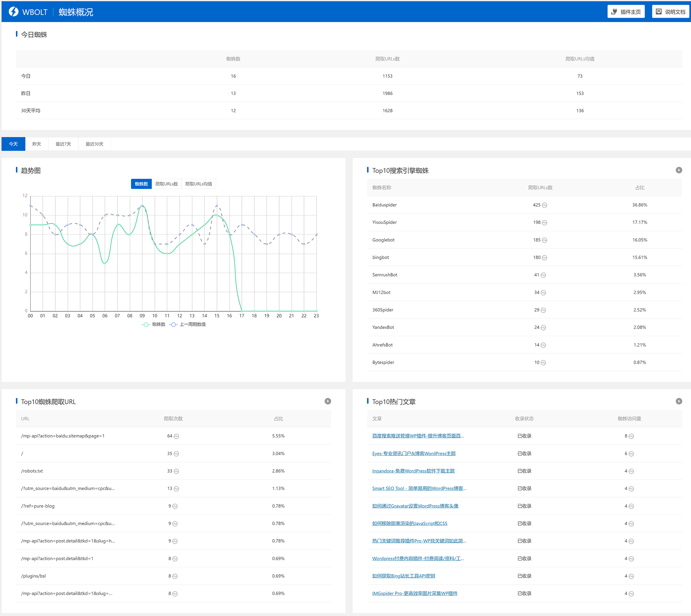Click the trend icon beside Googlebot's 185

click(x=545, y=240)
